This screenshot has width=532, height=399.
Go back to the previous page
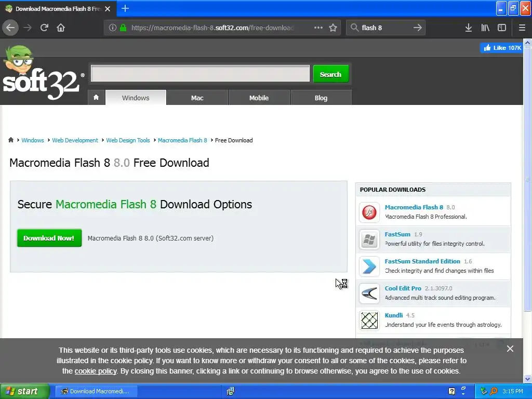point(10,28)
